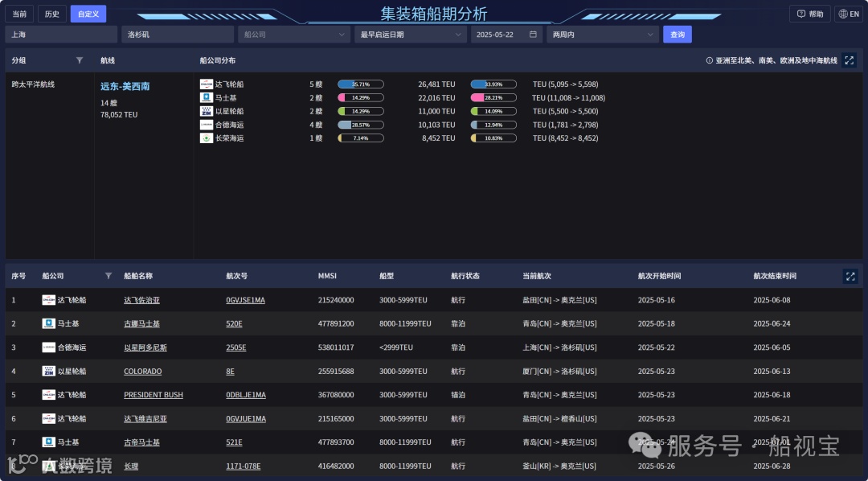Open voyage number 1171-078E
The height and width of the screenshot is (481, 868).
(x=244, y=467)
